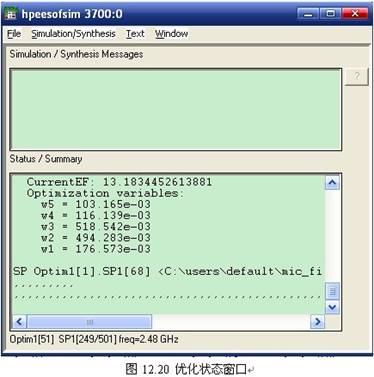Click the SP Optim1[1].SP1[68] line
This screenshot has height=377, width=374.
tap(167, 271)
